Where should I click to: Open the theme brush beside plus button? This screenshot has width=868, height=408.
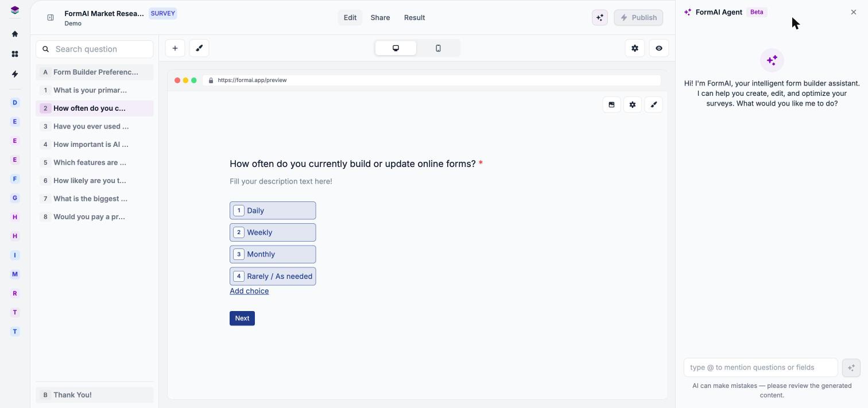199,48
